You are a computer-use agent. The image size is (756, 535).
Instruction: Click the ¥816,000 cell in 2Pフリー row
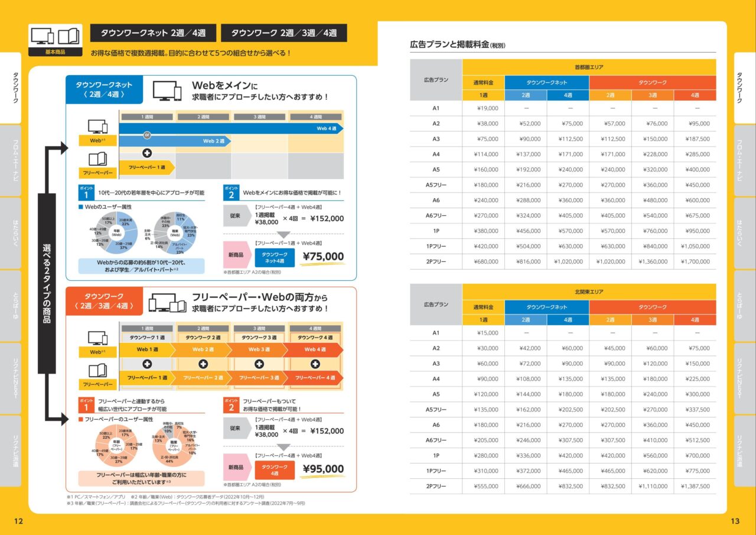[526, 262]
